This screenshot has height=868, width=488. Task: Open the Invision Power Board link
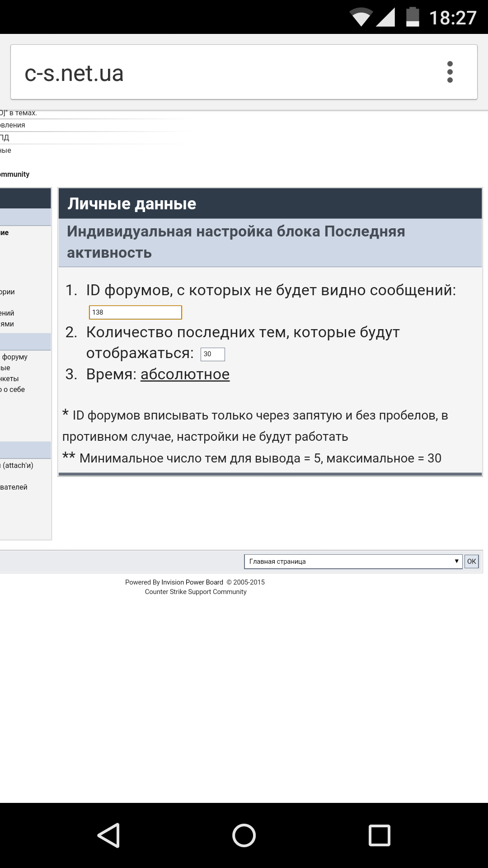point(192,582)
